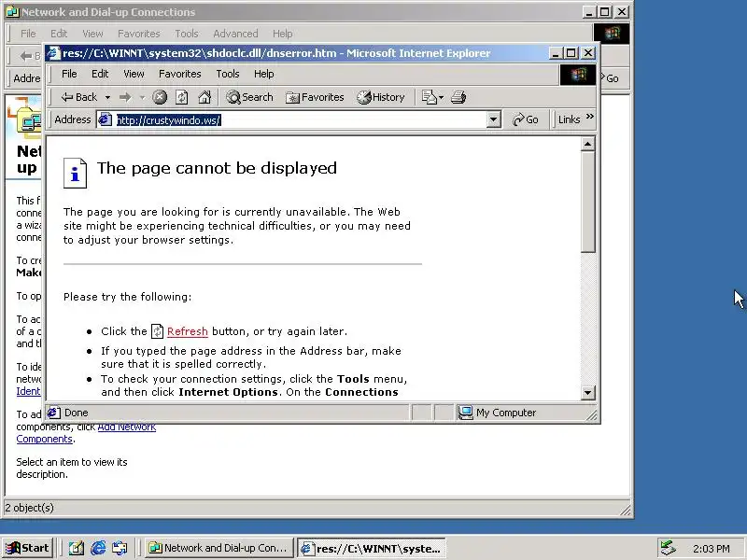Go Back in Internet Explorer toolbar
Image resolution: width=747 pixels, height=560 pixels.
pos(79,97)
